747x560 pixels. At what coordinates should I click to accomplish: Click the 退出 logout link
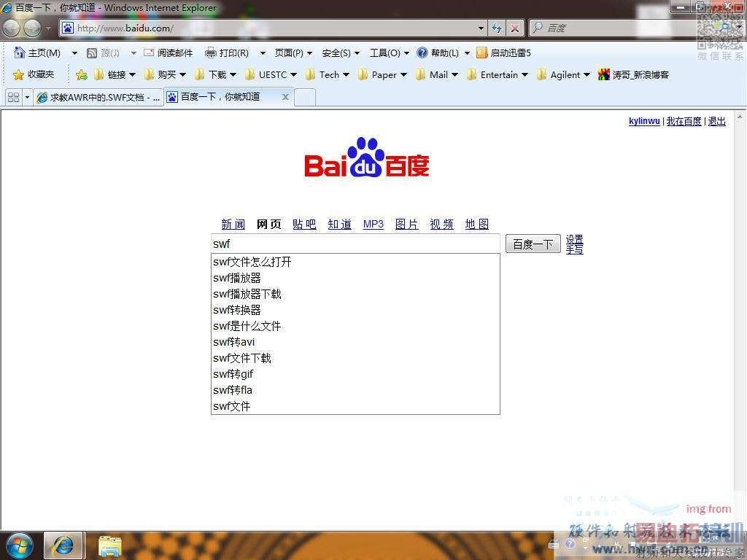point(716,122)
